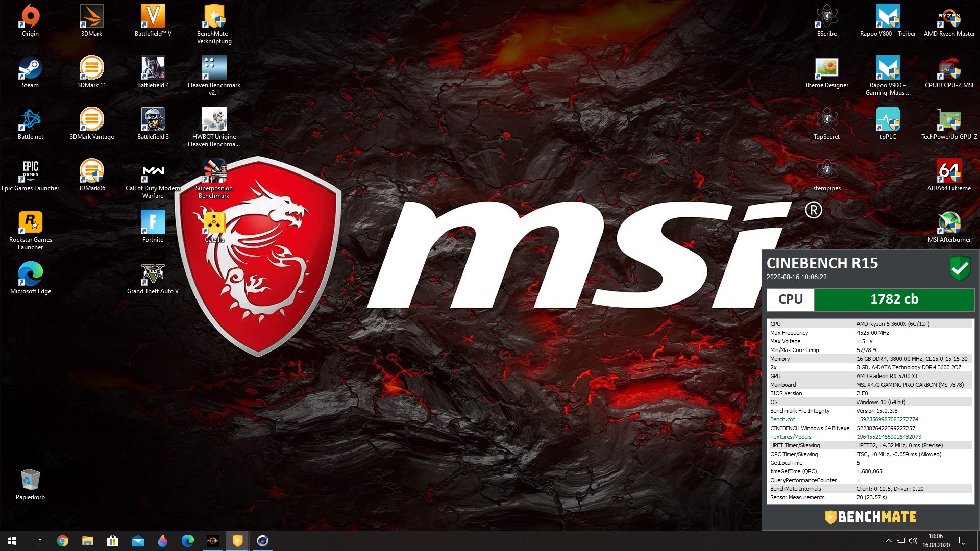Open CPUID CPU-Z MSI shortcut
The image size is (980, 551).
pos(949,72)
